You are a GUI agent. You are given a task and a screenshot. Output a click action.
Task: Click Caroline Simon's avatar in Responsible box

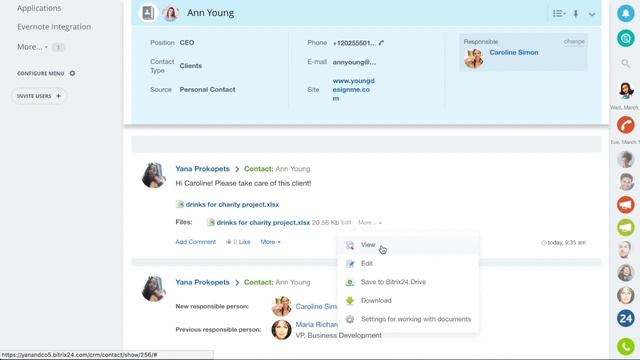pyautogui.click(x=474, y=58)
